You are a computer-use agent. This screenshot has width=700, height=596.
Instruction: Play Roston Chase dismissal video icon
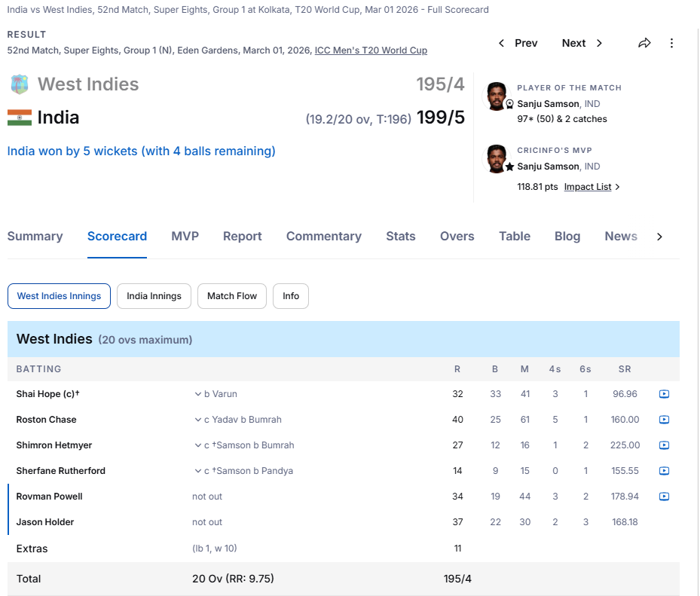coord(664,420)
